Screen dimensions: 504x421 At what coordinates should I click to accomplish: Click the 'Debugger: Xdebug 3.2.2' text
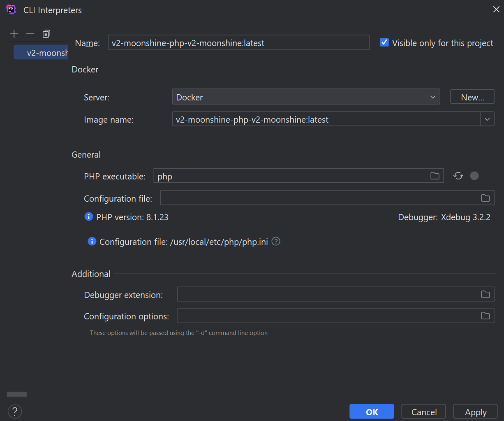(444, 217)
